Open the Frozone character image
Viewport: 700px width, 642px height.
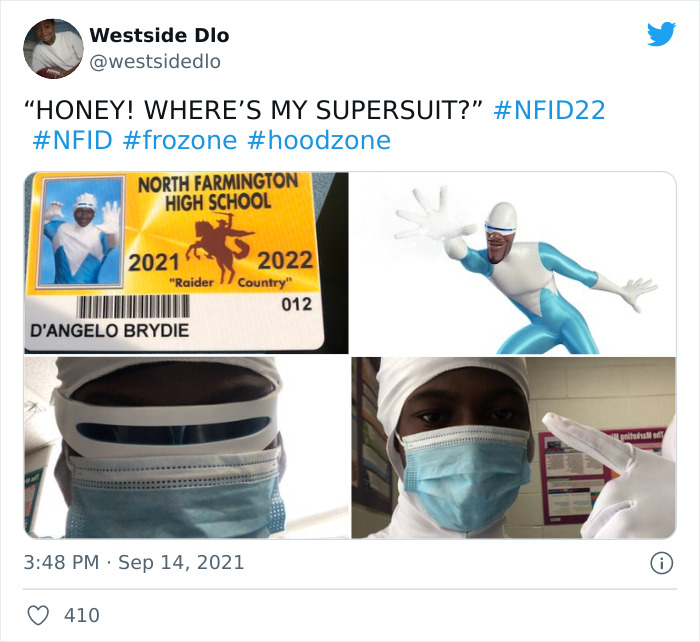coord(513,263)
